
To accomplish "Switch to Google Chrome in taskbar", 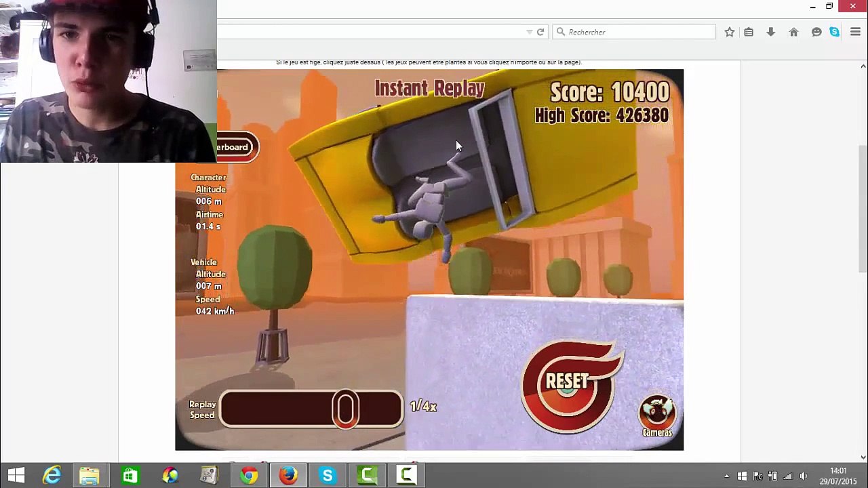I will pos(249,476).
